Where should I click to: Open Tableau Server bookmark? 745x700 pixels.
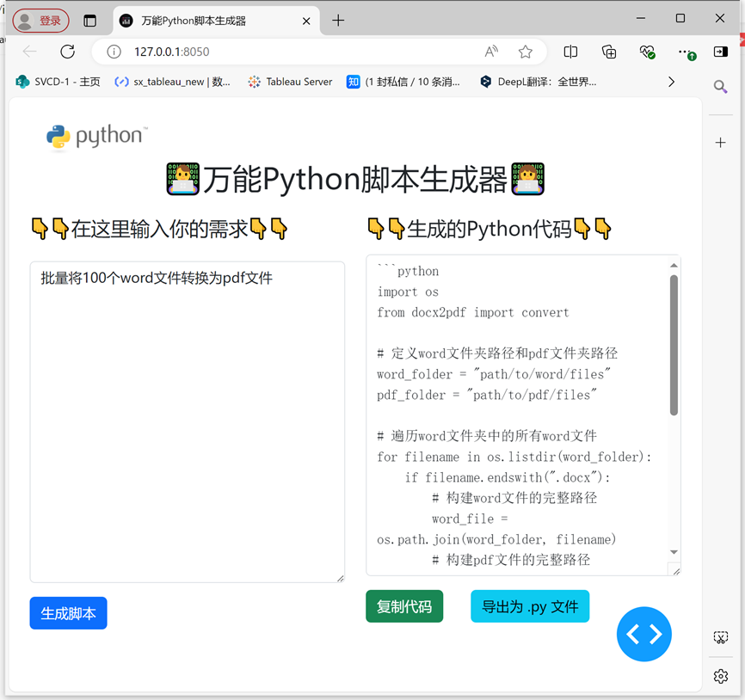(x=290, y=82)
